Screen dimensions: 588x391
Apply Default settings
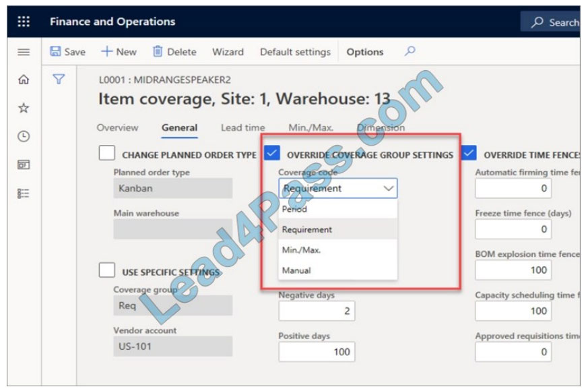click(x=296, y=52)
